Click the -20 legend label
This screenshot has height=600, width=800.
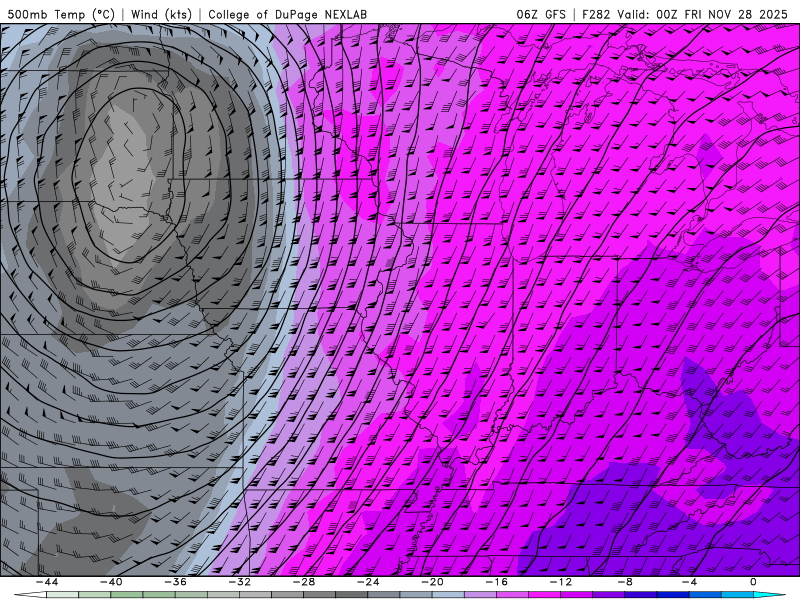(x=432, y=582)
